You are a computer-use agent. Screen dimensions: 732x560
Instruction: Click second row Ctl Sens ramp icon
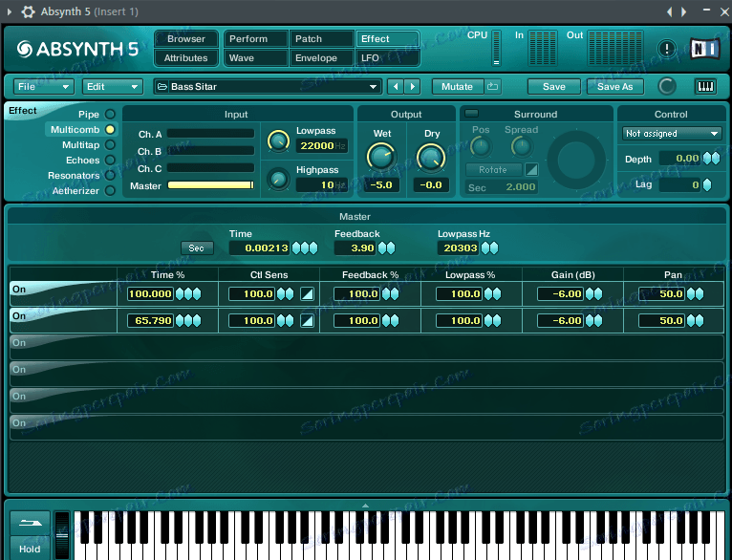[x=307, y=320]
